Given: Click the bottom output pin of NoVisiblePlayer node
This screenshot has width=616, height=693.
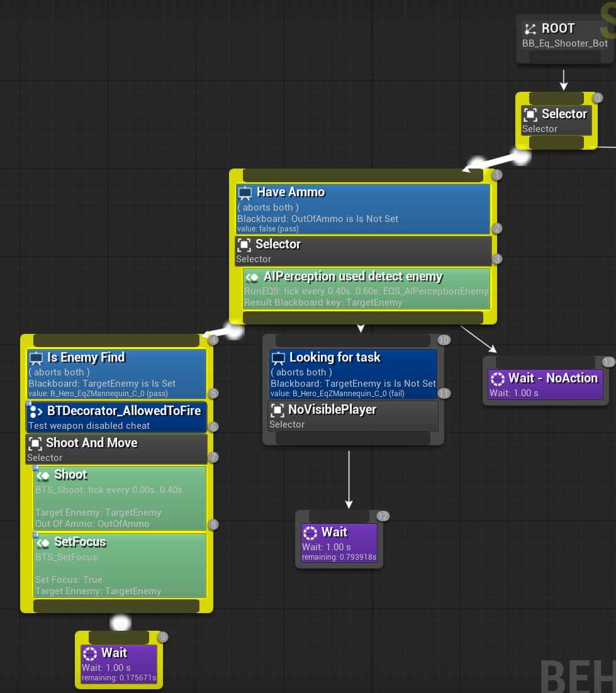Looking at the screenshot, I should tap(352, 438).
